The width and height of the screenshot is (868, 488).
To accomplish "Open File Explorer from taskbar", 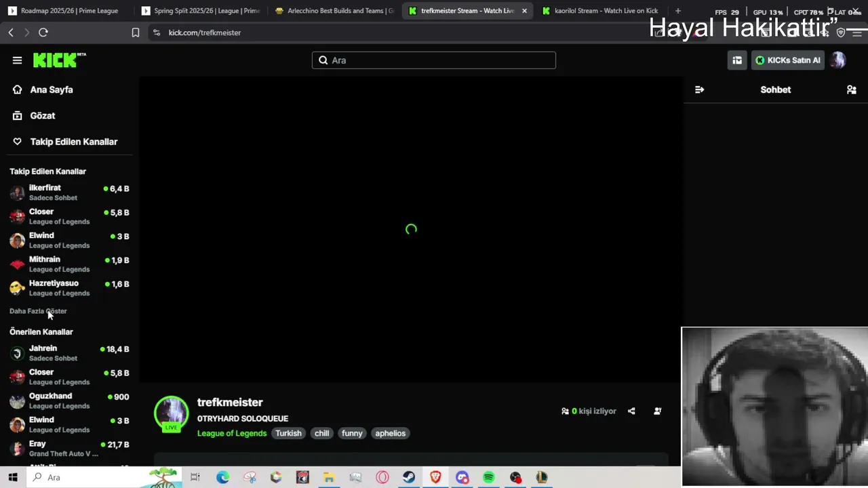I will click(329, 477).
